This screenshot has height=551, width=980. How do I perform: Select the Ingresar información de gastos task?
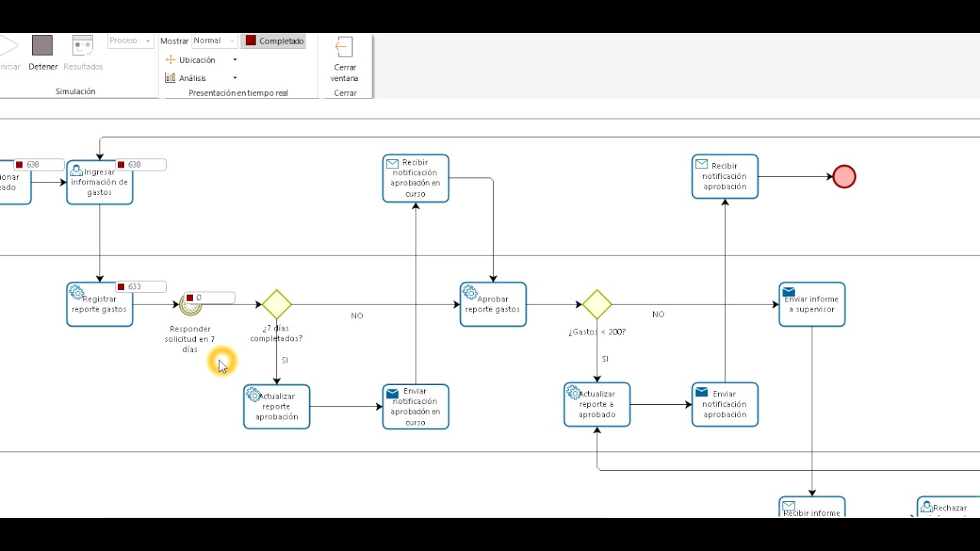[x=100, y=182]
